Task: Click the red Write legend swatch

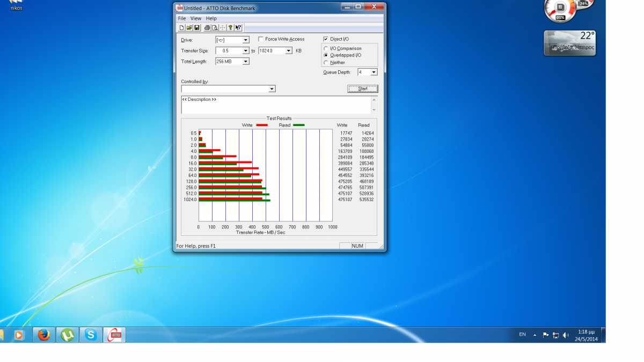Action: 262,125
